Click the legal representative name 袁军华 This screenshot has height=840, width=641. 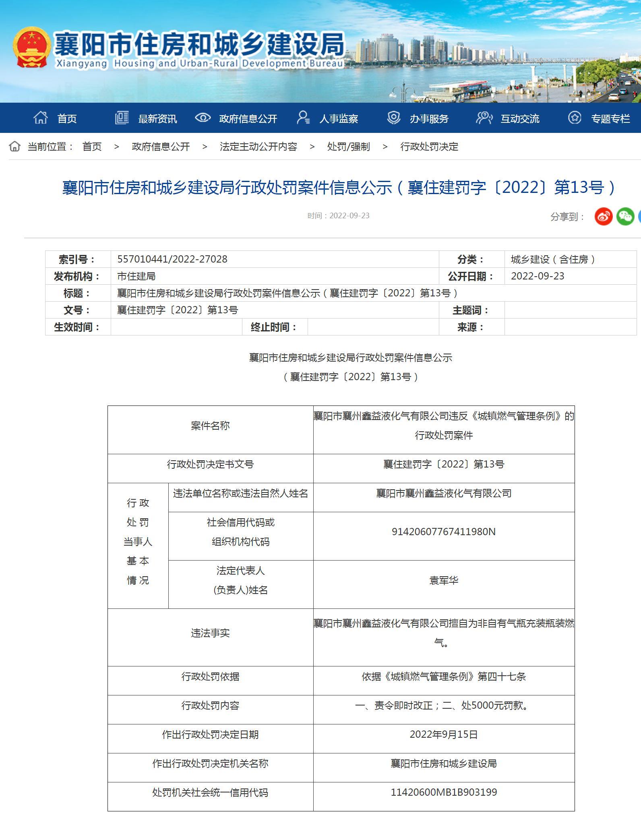pos(444,580)
